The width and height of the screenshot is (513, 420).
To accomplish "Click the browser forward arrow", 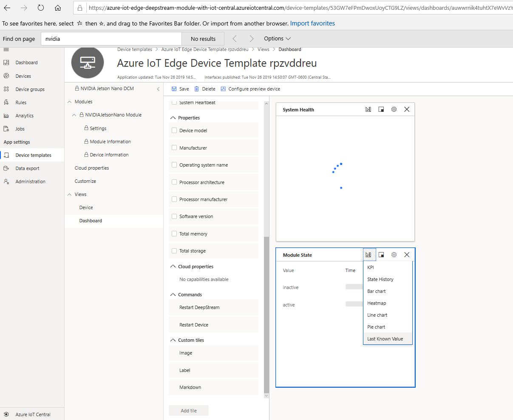I will [24, 8].
